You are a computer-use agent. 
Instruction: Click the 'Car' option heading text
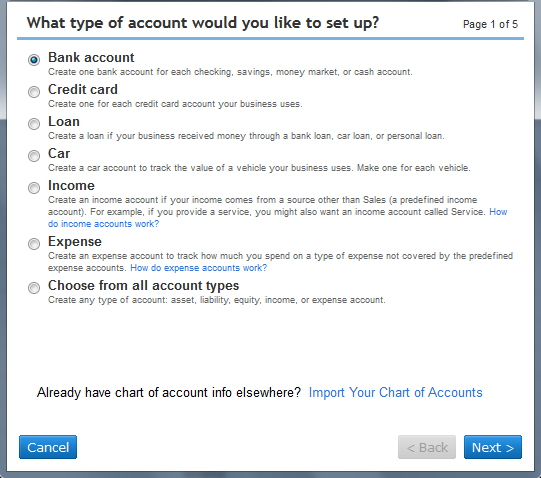coord(59,154)
